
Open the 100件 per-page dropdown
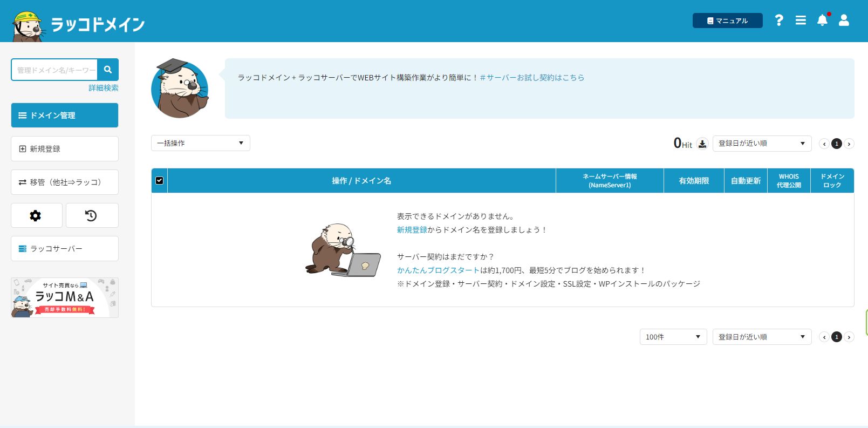coord(673,337)
